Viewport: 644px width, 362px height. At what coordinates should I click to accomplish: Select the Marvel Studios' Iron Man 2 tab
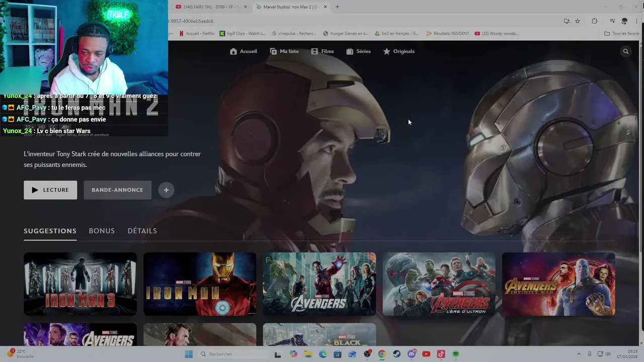[x=290, y=7]
